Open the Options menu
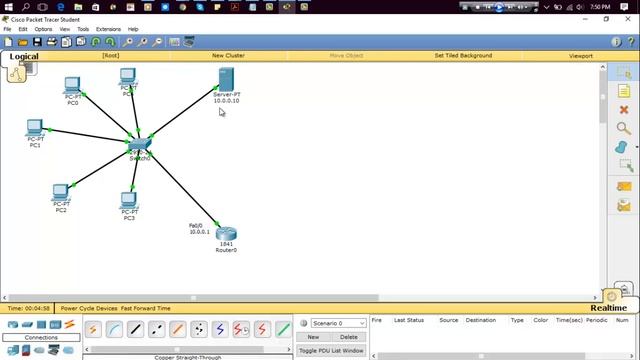The width and height of the screenshot is (640, 360). [43, 29]
